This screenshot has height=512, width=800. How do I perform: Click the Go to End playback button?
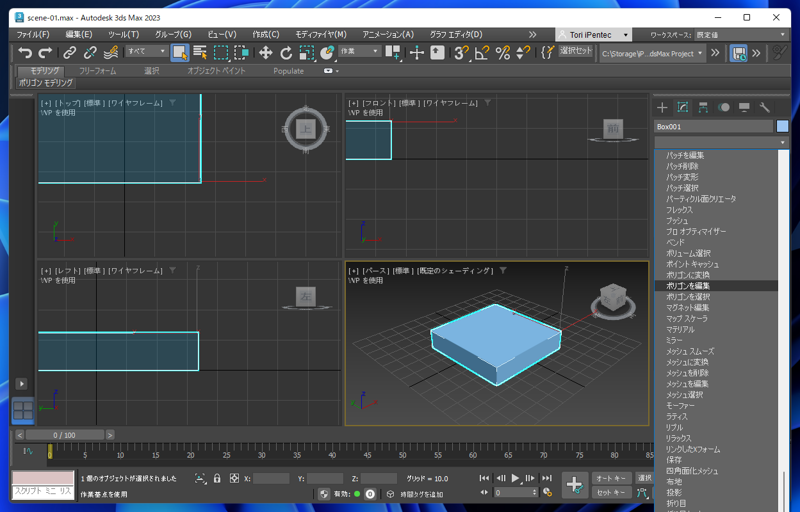[546, 478]
